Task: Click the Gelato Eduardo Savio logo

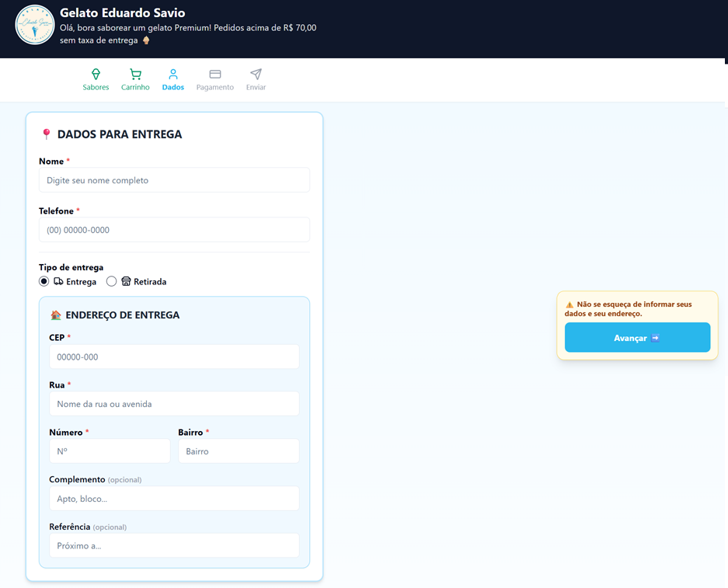Action: (35, 25)
